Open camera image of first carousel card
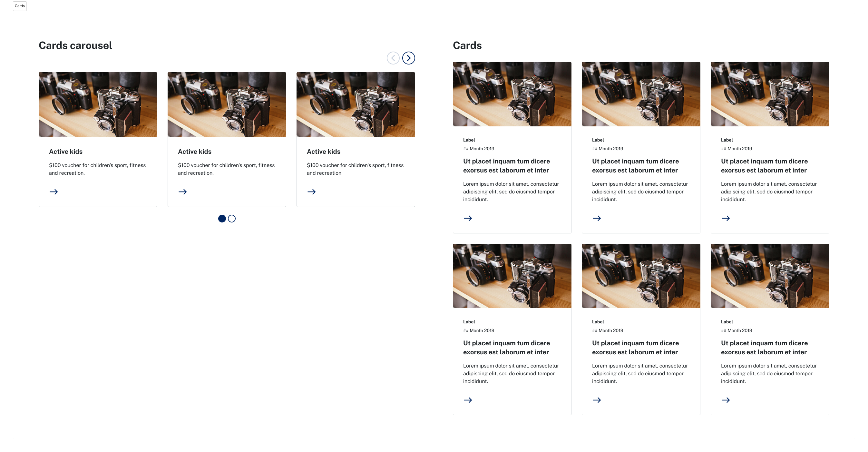 point(98,104)
